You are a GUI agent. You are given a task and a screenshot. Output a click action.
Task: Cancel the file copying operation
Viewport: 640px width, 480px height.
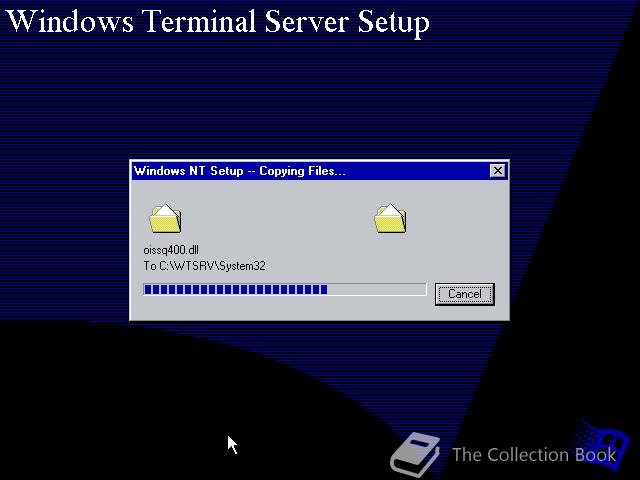tap(464, 294)
